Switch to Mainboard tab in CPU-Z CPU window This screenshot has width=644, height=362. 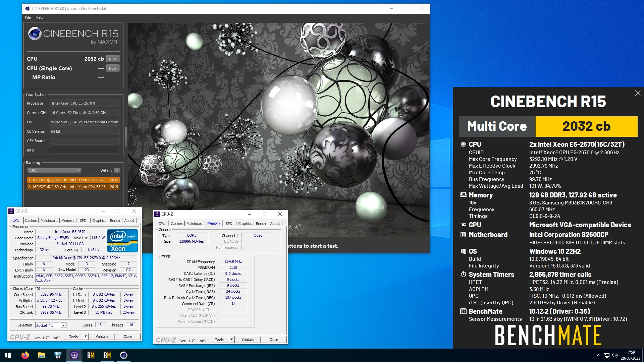pyautogui.click(x=49, y=221)
